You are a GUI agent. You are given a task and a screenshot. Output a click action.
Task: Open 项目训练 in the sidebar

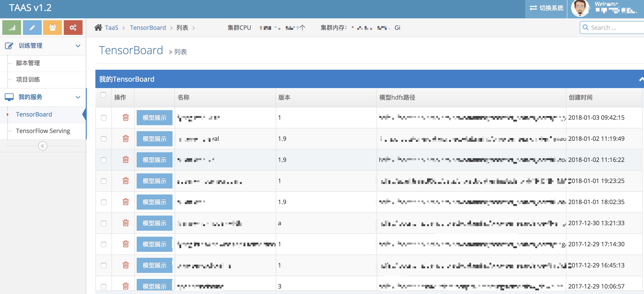[x=43, y=80]
